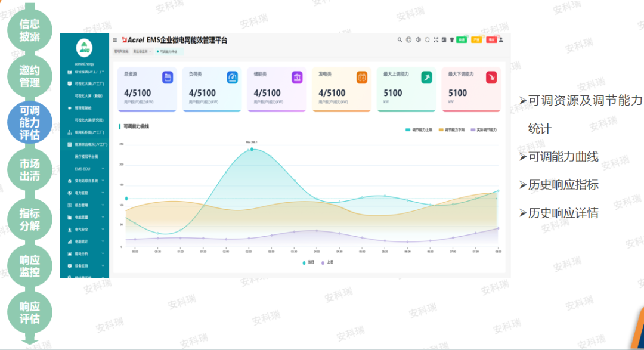Image resolution: width=644 pixels, height=350 pixels.
Task: Click the 最大下调能力 down-arrow icon
Action: click(491, 78)
